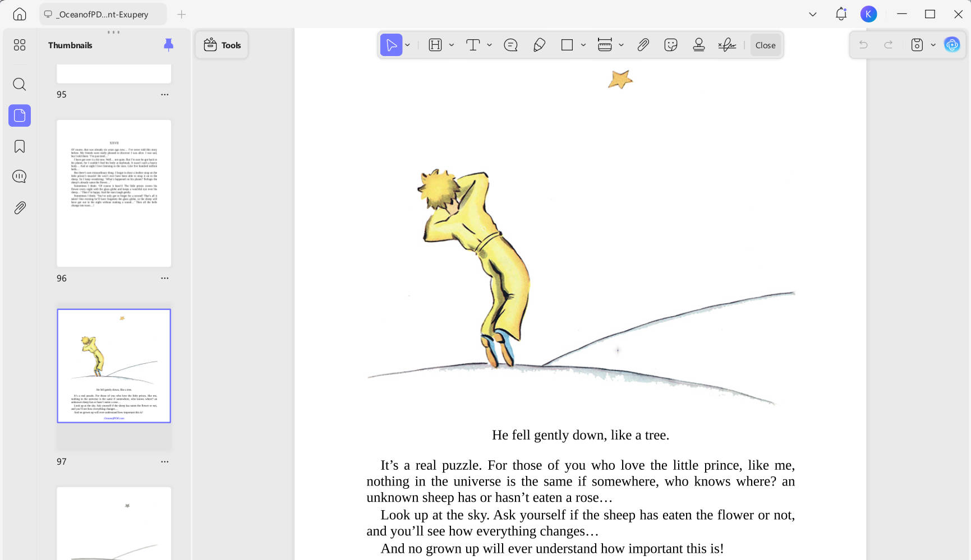Select the cursor selection tool
Screen dimensions: 971x560
pos(392,45)
